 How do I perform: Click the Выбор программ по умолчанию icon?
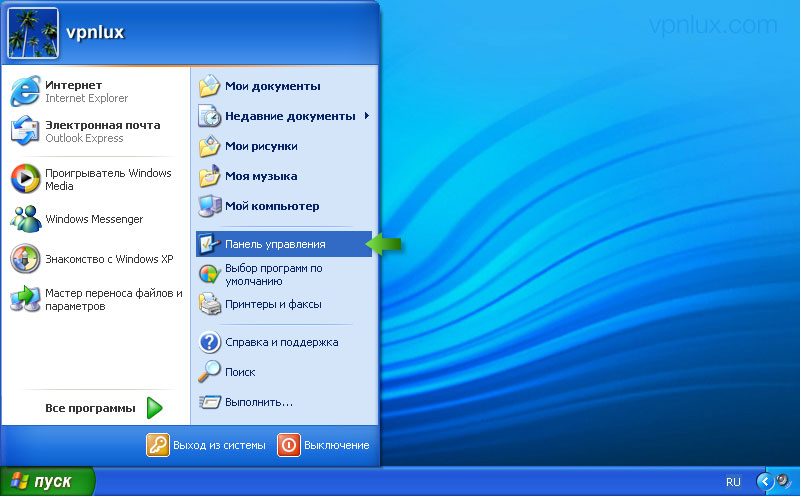point(209,274)
